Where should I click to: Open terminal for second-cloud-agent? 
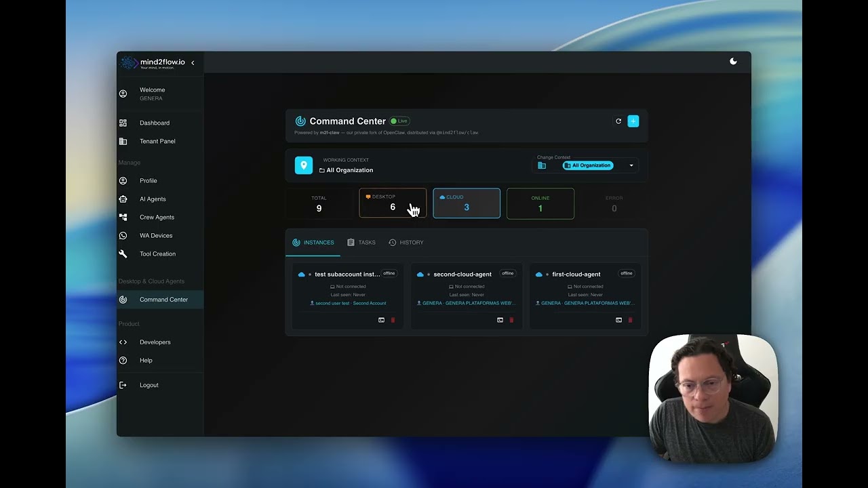coord(500,320)
